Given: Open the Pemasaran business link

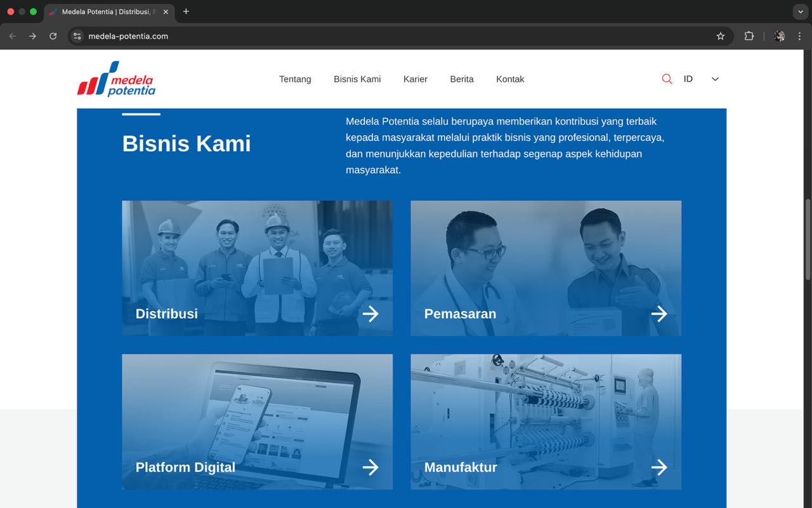Looking at the screenshot, I should (460, 314).
